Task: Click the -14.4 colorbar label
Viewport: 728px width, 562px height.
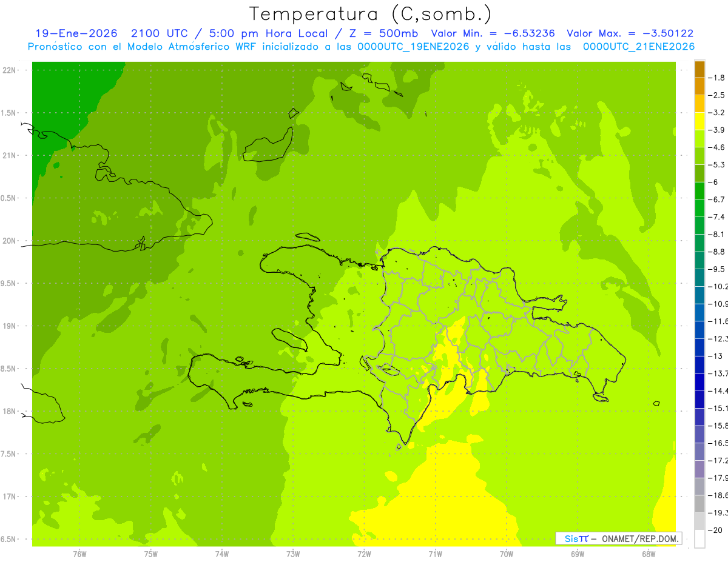Action: pos(718,390)
